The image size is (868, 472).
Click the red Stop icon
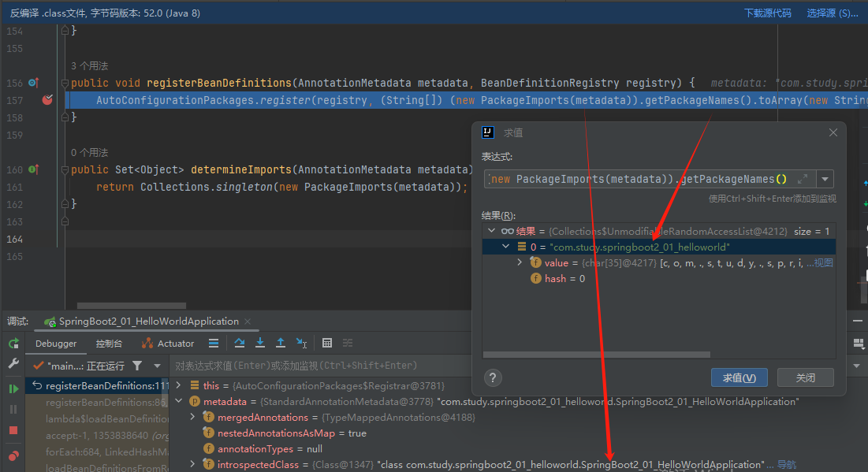point(14,430)
